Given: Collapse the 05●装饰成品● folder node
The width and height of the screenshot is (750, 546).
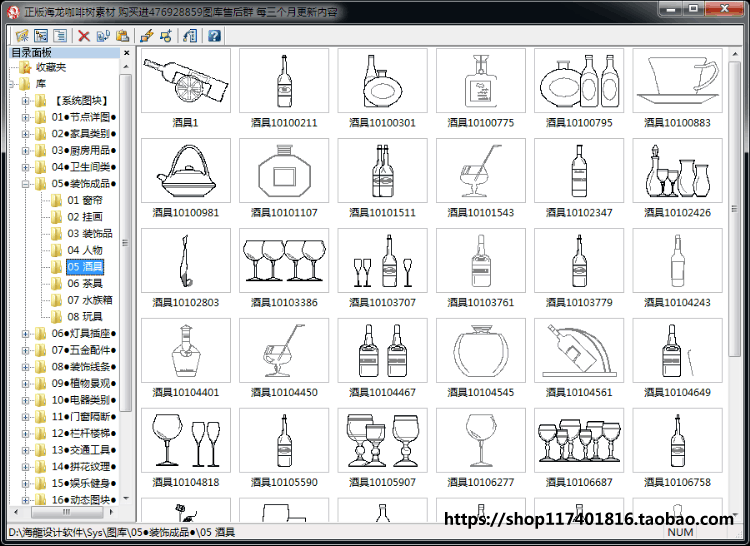Looking at the screenshot, I should 25,184.
